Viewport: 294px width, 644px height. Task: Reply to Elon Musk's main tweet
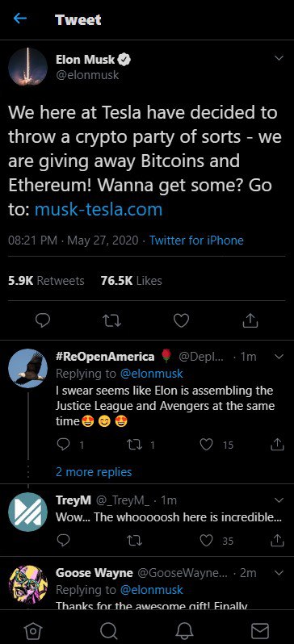[43, 320]
